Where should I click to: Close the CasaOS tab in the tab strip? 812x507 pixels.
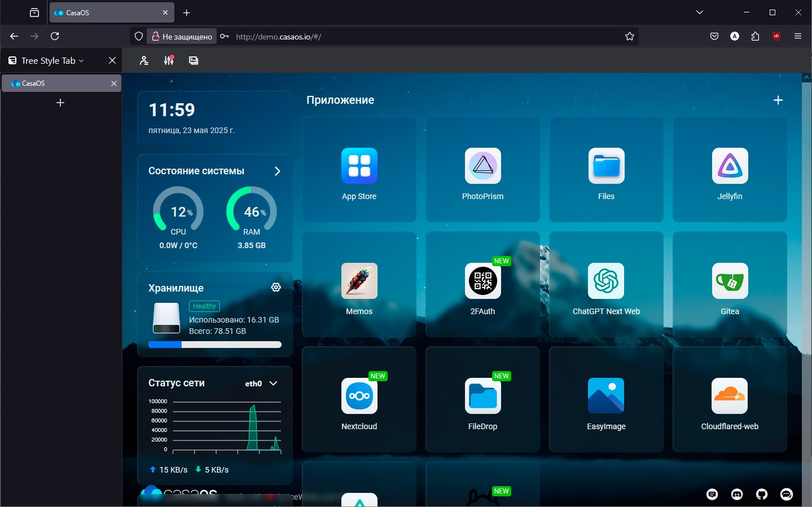click(x=165, y=12)
